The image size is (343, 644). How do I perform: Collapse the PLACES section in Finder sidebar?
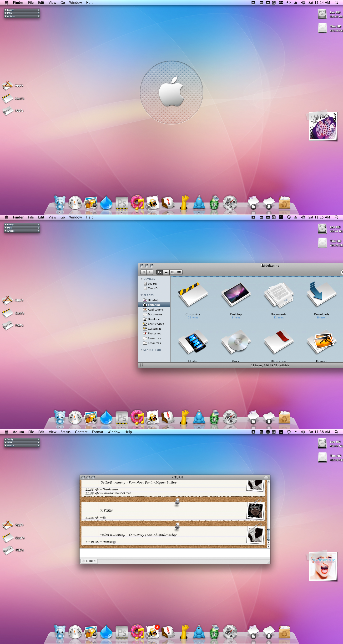(x=141, y=295)
